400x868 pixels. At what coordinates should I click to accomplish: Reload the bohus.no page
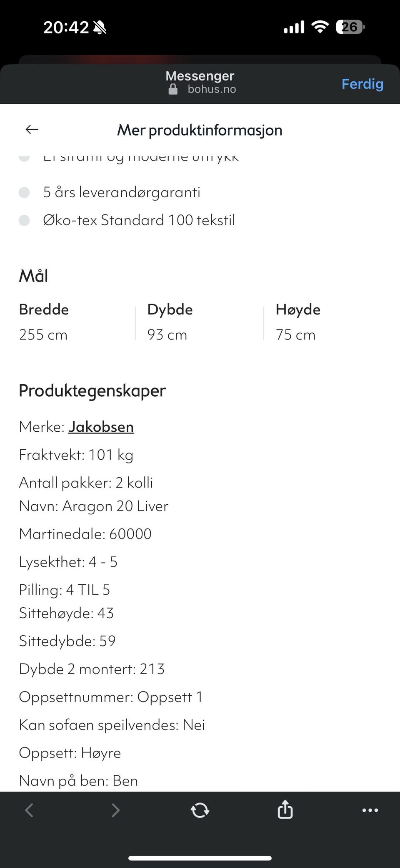click(x=200, y=810)
